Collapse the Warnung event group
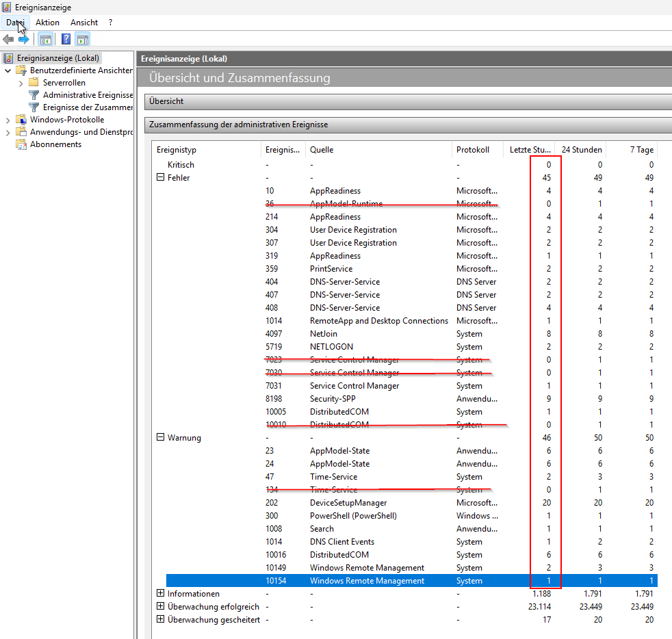 [160, 436]
